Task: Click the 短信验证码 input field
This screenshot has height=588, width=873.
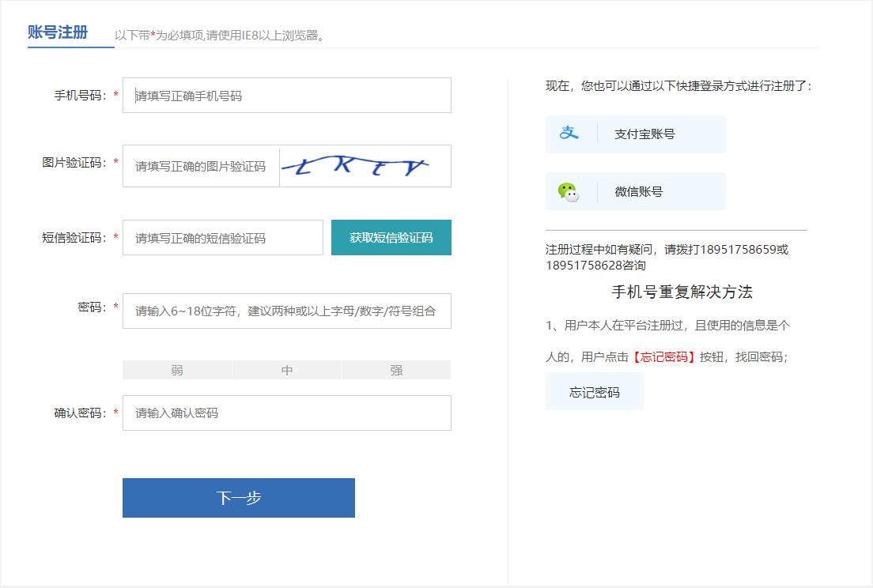Action: tap(223, 237)
